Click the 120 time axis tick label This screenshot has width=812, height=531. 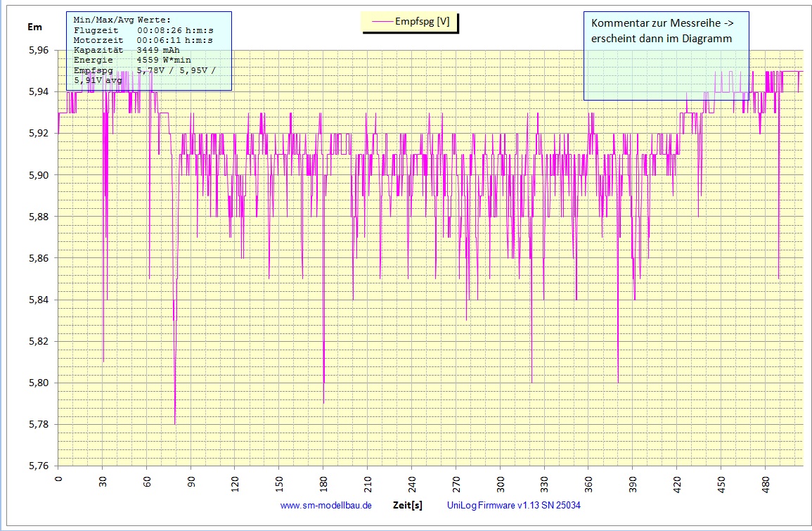236,483
